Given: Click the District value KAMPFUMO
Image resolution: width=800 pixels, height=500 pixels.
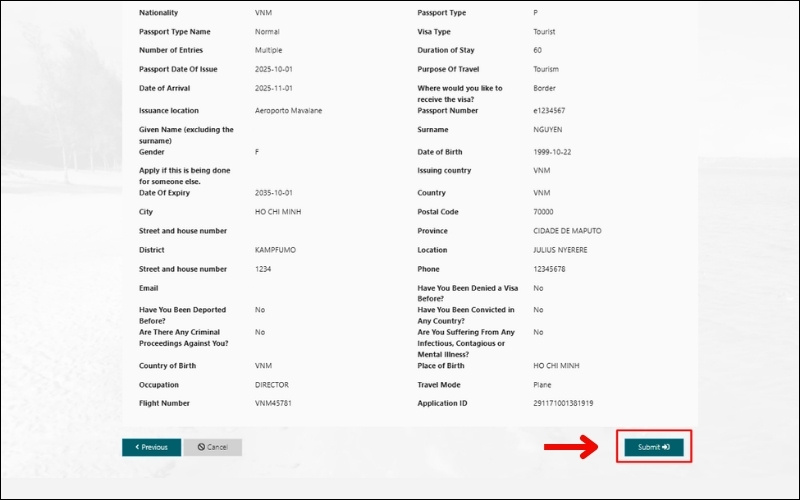Looking at the screenshot, I should pyautogui.click(x=273, y=250).
